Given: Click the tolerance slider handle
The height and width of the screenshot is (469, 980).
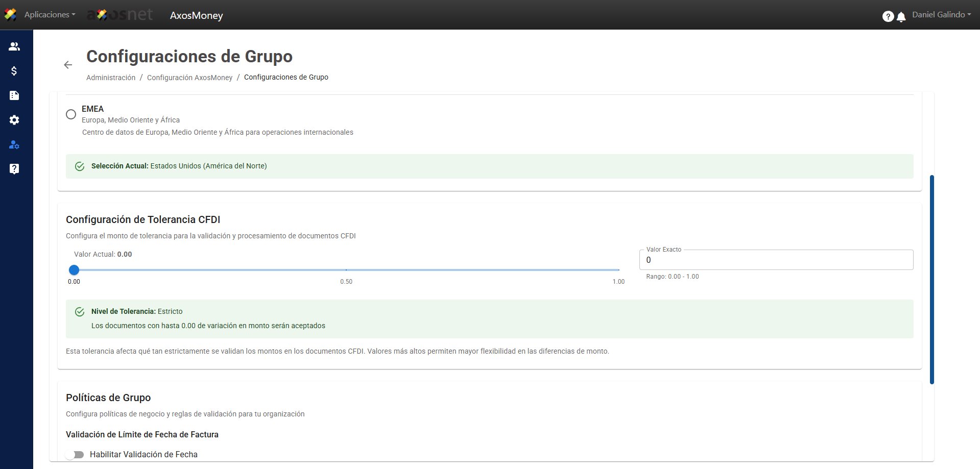Looking at the screenshot, I should (x=74, y=270).
